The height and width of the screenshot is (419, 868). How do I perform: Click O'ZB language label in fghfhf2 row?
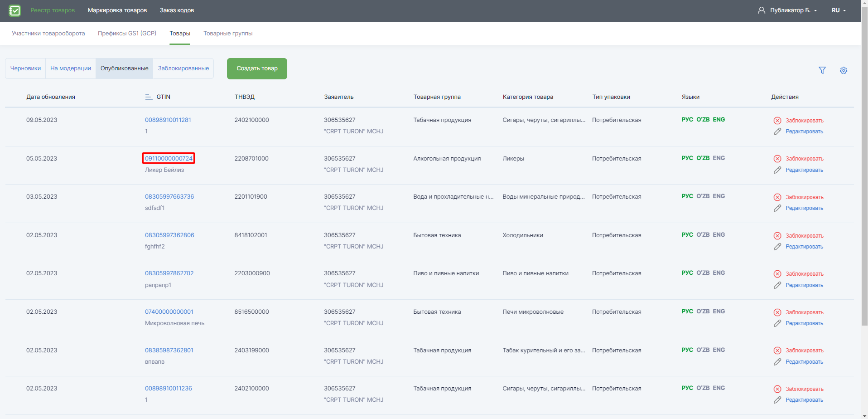[703, 235]
